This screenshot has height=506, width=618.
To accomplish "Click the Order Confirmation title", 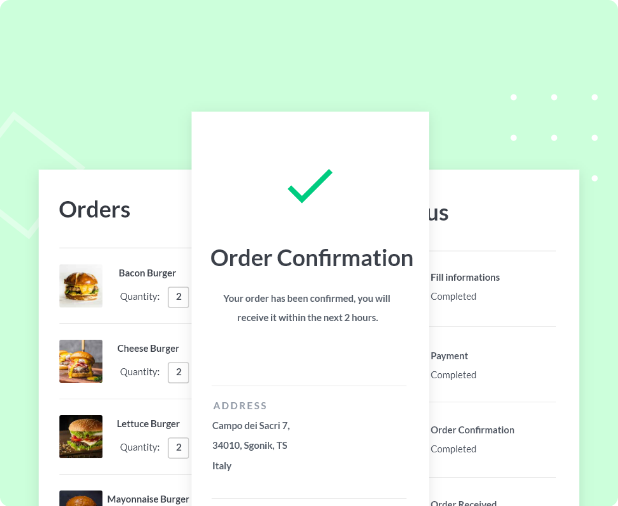I will 311,258.
